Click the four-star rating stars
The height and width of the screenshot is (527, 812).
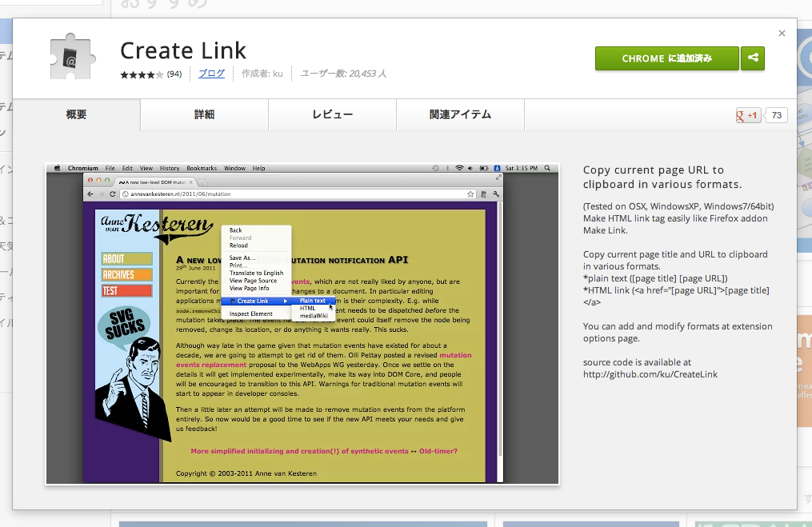pos(142,74)
